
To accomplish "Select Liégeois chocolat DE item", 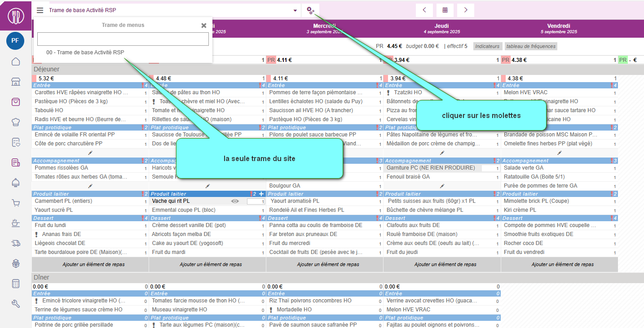I will click(60, 243).
